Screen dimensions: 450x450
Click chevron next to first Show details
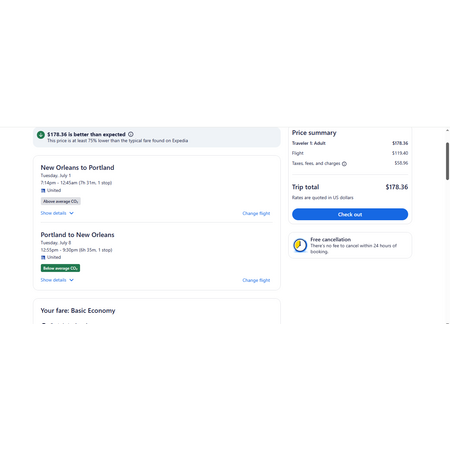point(71,213)
